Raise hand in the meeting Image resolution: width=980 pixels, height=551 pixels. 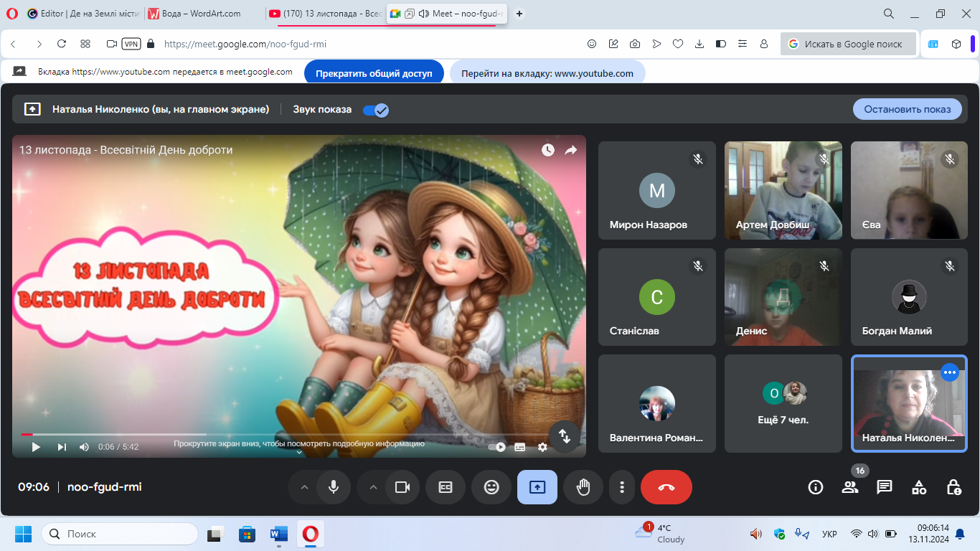pyautogui.click(x=583, y=487)
